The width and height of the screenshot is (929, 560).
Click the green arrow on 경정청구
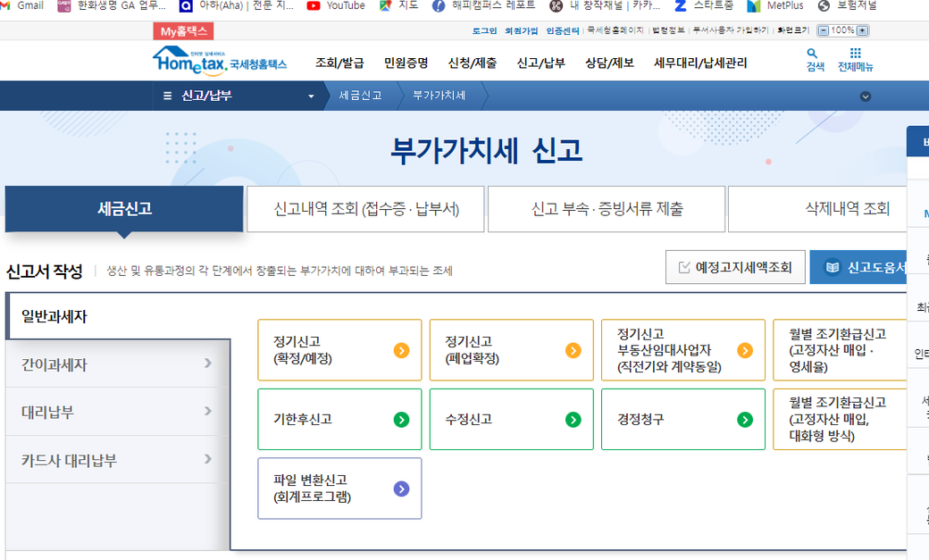click(x=744, y=419)
